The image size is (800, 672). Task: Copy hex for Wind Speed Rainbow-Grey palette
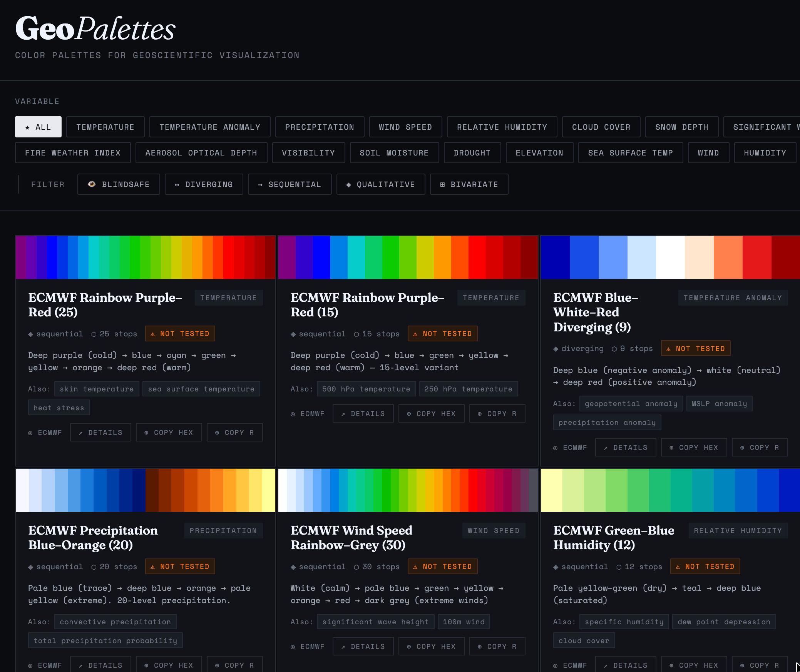(431, 647)
